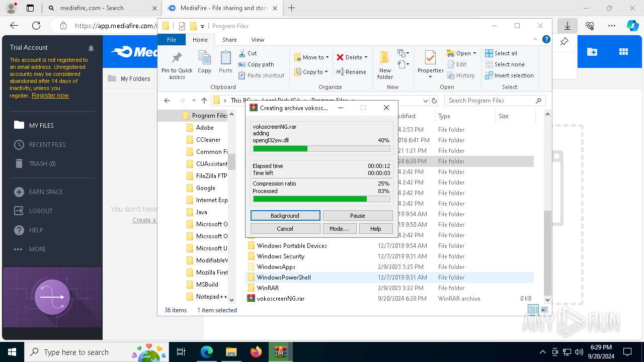Click MediaFire grid view icon
Screen dimensions: 644x362
tap(623, 52)
